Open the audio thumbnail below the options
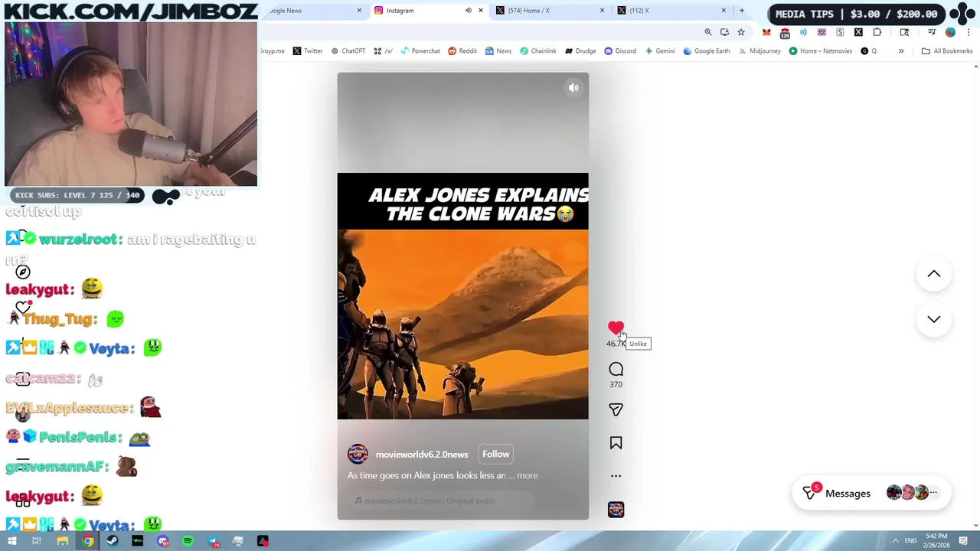The image size is (980, 551). (x=616, y=510)
